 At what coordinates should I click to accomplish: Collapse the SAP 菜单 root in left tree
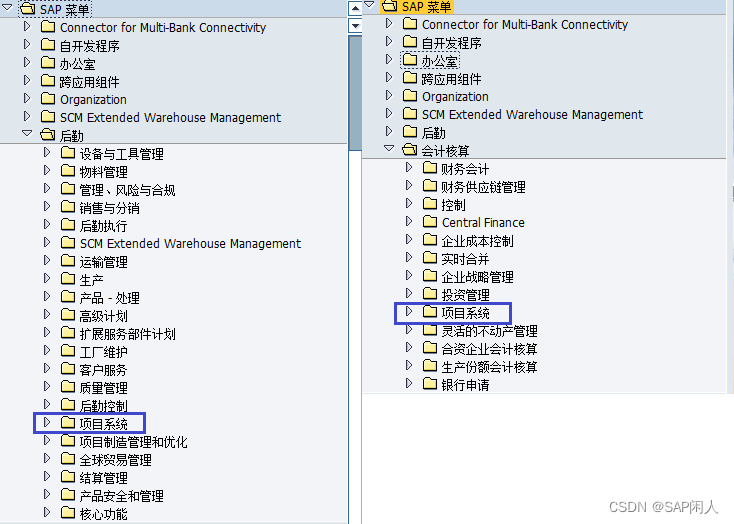coord(7,7)
